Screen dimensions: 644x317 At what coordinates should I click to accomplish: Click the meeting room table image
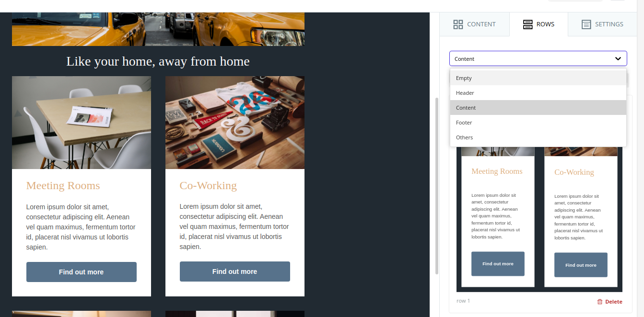pos(82,123)
